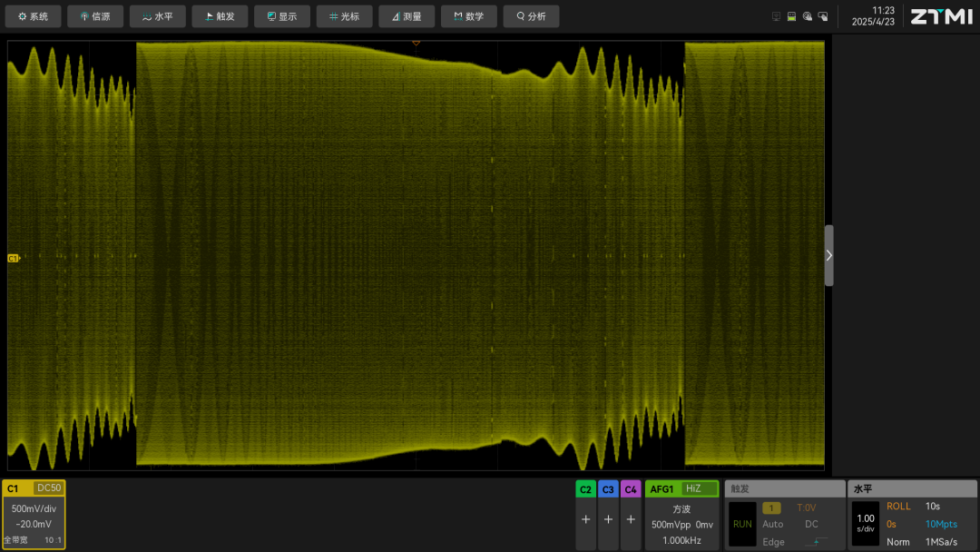Open the 1.00 s/div timebase selector
Viewport: 980px width, 552px height.
(865, 524)
